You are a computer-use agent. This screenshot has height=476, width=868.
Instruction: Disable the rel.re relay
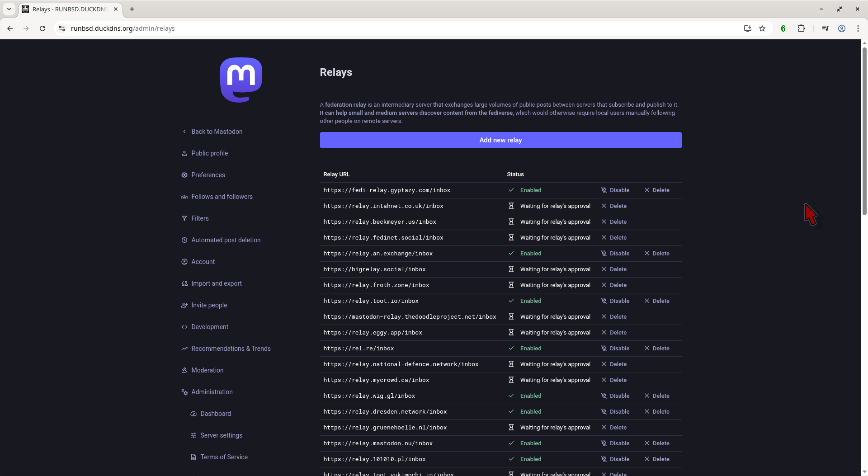(x=615, y=349)
